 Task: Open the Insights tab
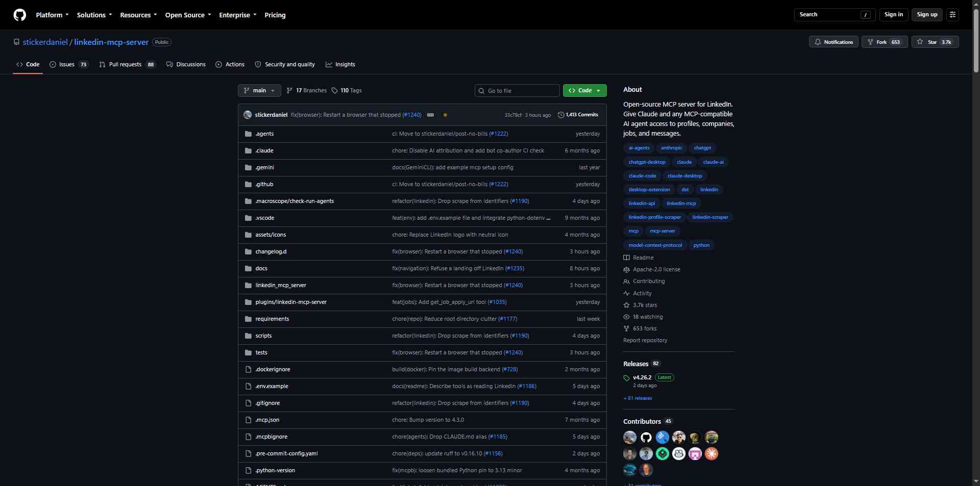pos(340,64)
